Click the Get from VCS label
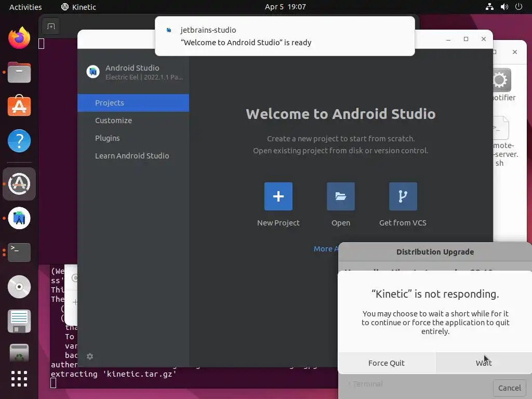This screenshot has height=399, width=532. (403, 223)
